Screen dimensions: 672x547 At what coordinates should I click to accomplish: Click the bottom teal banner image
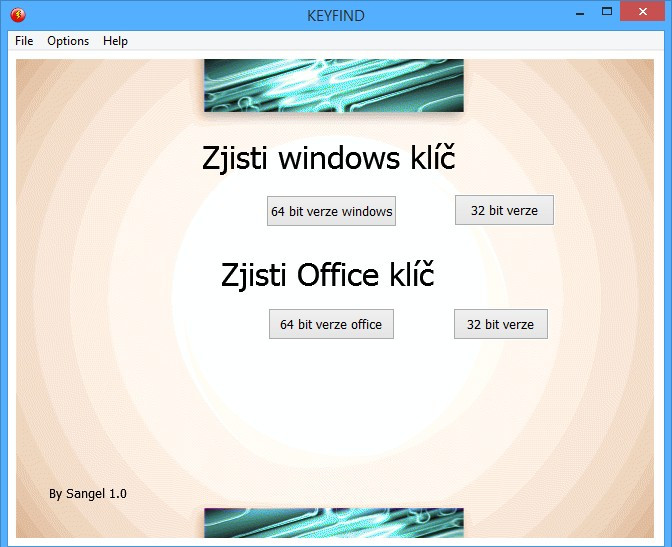pos(334,523)
